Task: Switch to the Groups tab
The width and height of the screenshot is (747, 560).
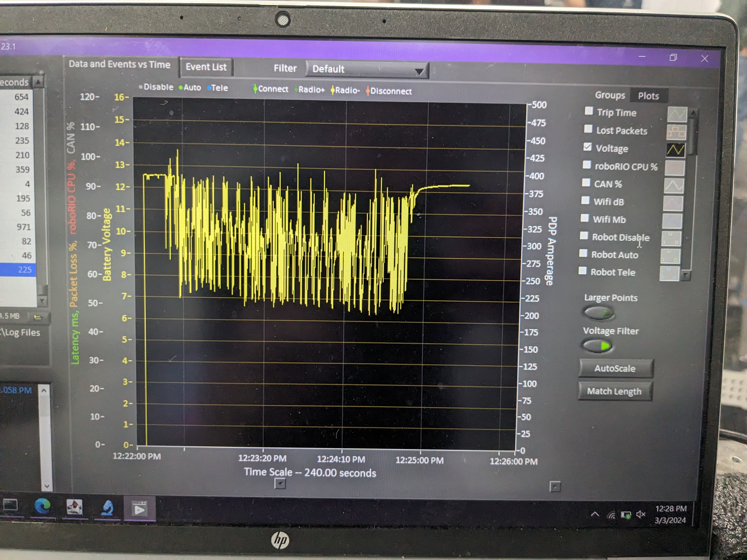Action: tap(610, 95)
